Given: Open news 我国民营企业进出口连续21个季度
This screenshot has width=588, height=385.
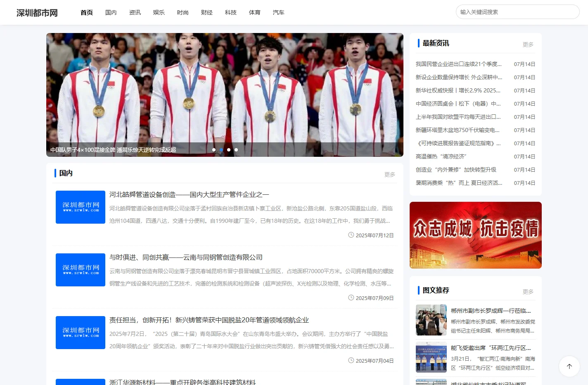Looking at the screenshot, I should 459,64.
